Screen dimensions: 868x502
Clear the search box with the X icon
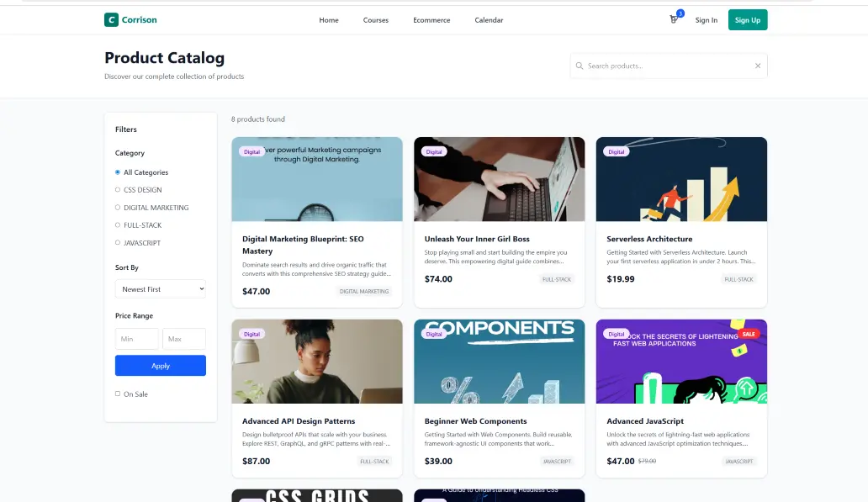(x=758, y=66)
